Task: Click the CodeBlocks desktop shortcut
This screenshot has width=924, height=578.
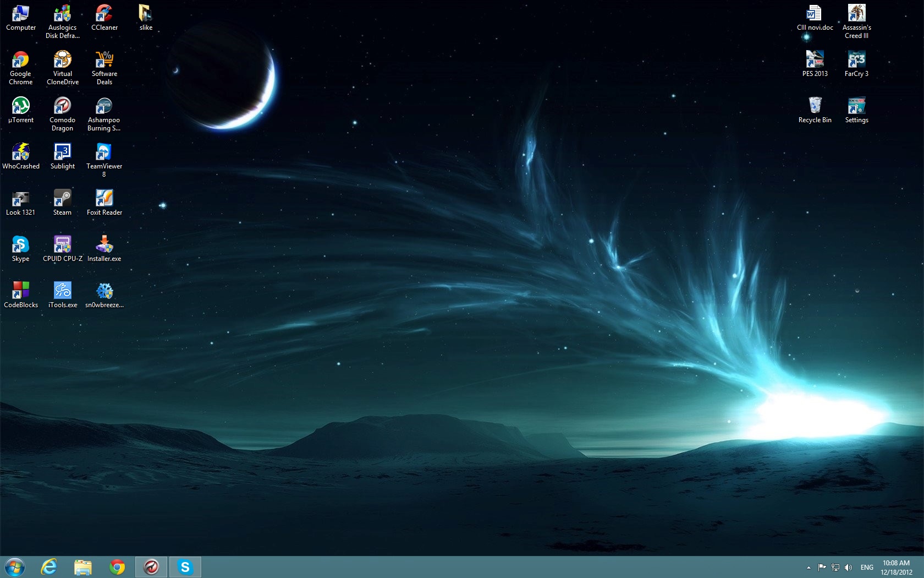Action: click(21, 295)
